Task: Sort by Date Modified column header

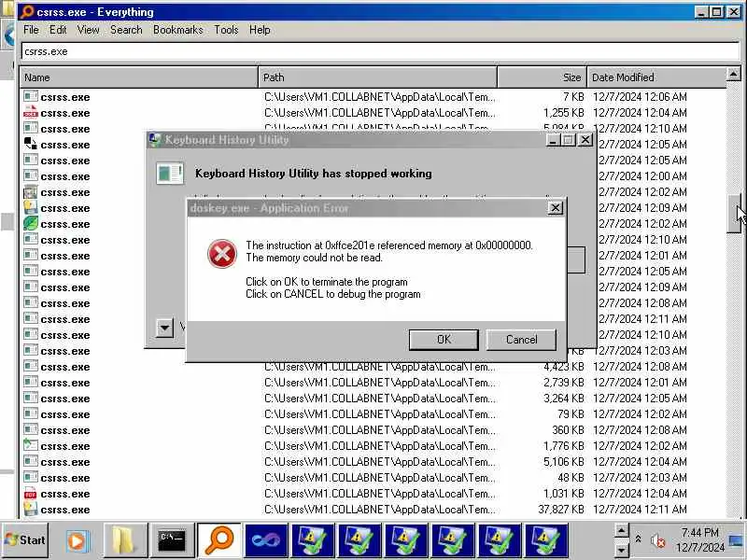Action: [656, 77]
